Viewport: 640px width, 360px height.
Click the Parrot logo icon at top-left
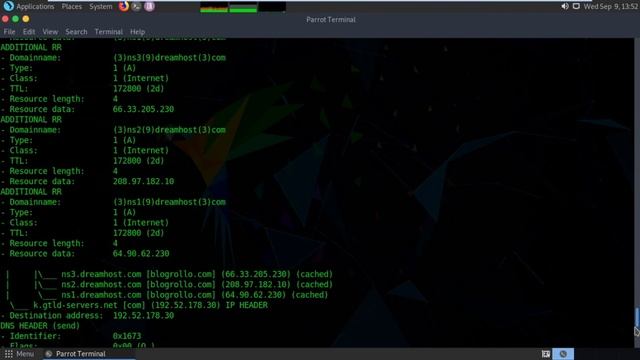point(8,6)
